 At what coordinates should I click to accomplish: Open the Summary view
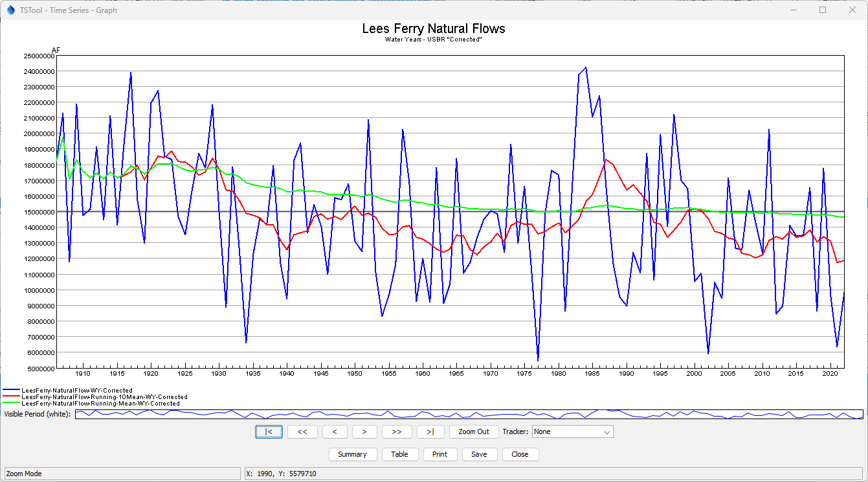tap(352, 454)
